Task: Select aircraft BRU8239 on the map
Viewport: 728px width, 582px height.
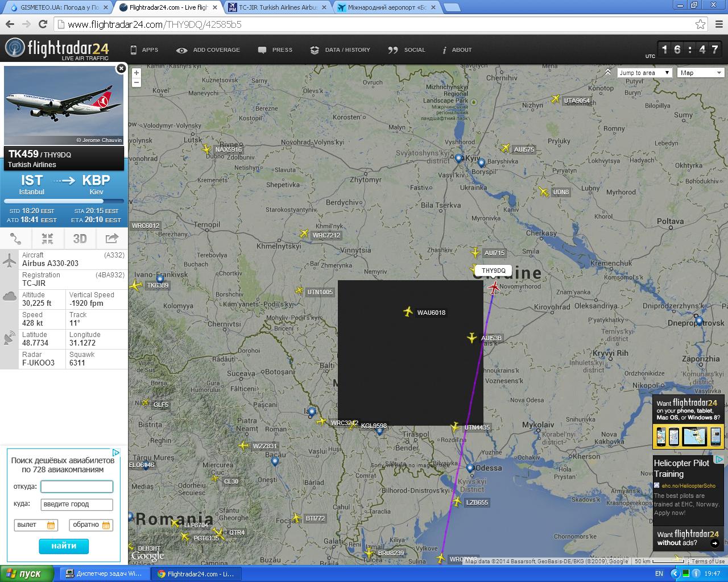Action: (369, 552)
